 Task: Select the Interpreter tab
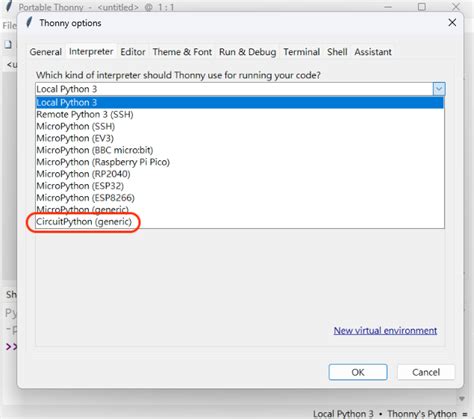91,52
